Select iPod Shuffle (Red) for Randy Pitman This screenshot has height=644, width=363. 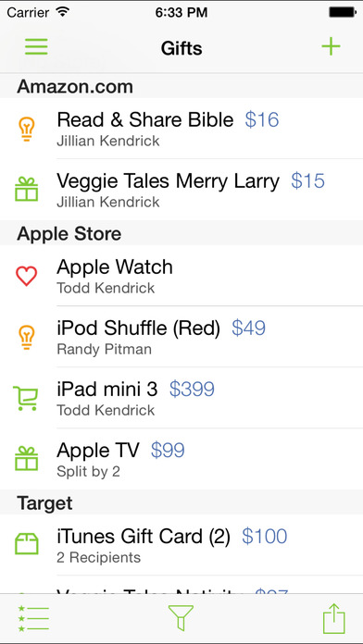coord(181,337)
